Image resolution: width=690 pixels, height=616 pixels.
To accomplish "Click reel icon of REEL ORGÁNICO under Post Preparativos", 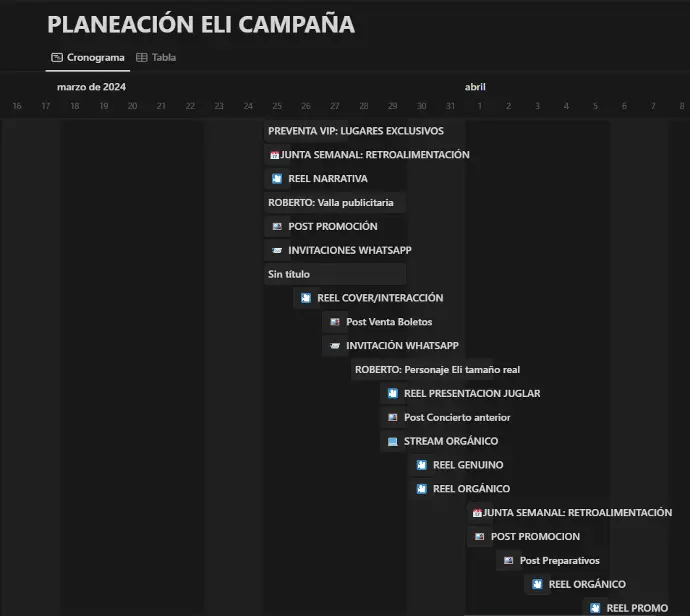I will click(x=537, y=584).
